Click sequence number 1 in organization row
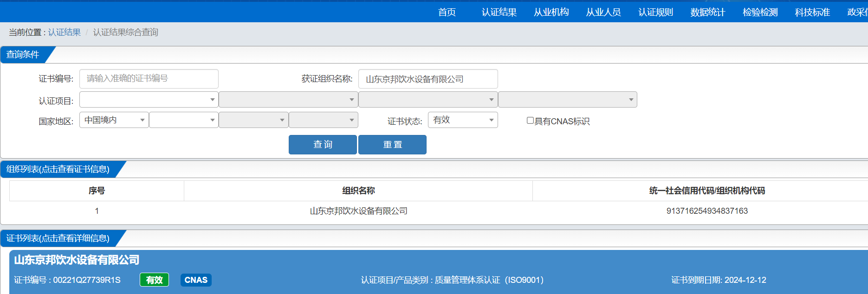 pyautogui.click(x=97, y=211)
